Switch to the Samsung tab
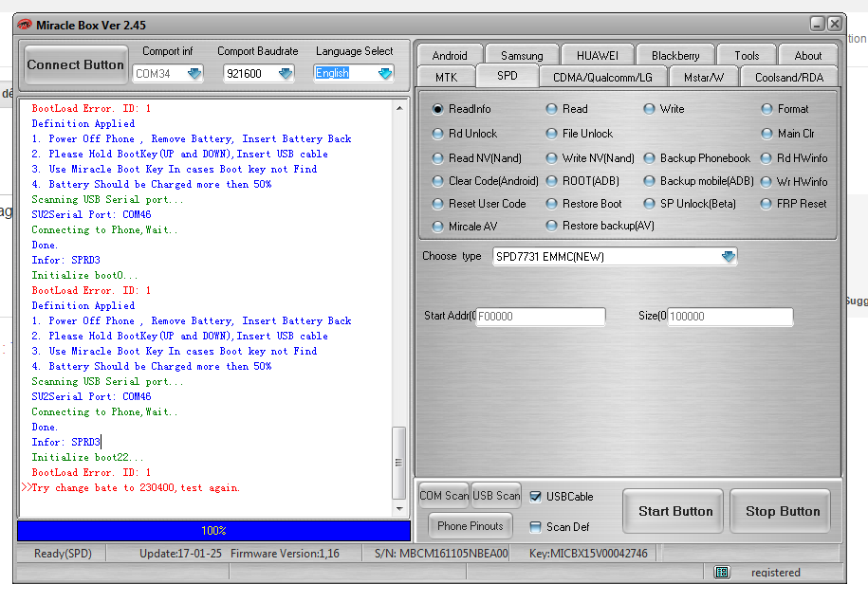The height and width of the screenshot is (602, 868). [x=522, y=55]
